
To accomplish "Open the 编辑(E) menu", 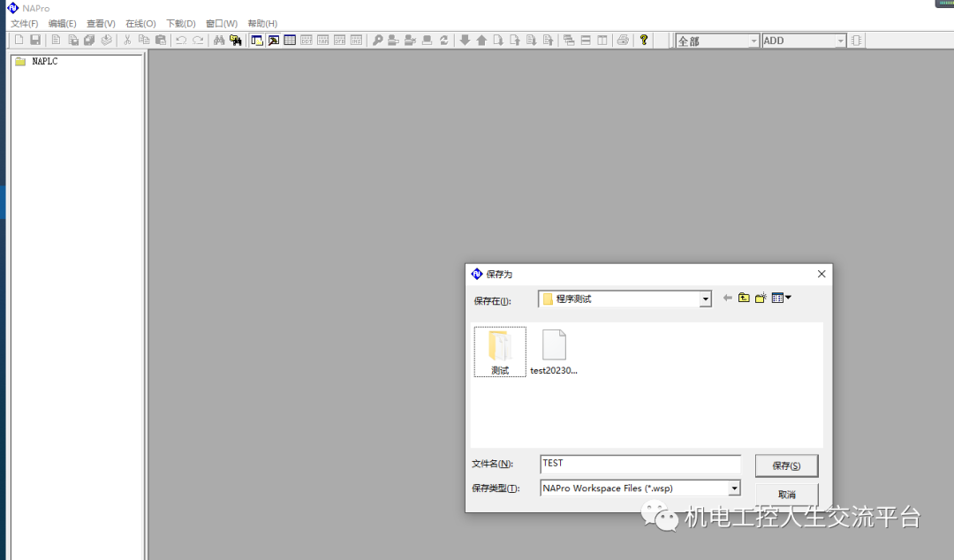I will click(62, 24).
